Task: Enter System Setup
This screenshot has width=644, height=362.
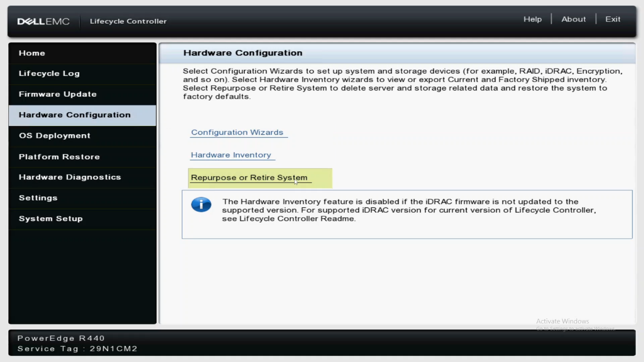Action: pos(50,219)
